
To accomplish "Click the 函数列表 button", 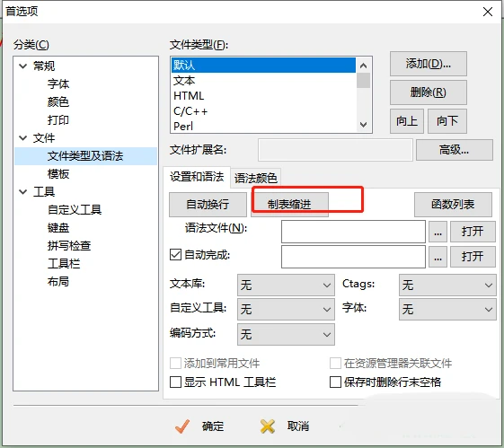I will coord(453,205).
